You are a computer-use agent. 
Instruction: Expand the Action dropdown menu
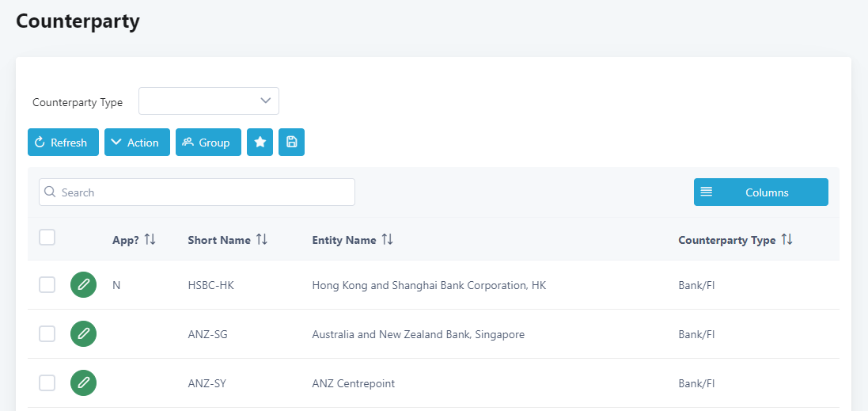click(x=137, y=143)
